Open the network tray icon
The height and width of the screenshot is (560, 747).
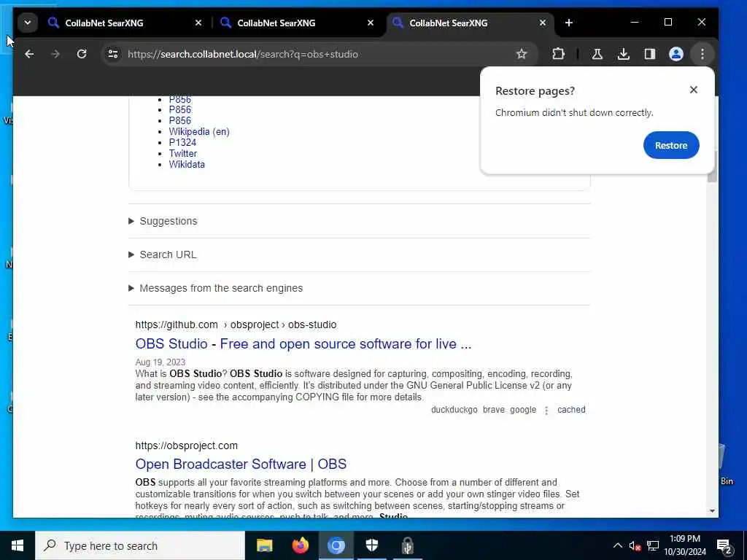tap(653, 545)
